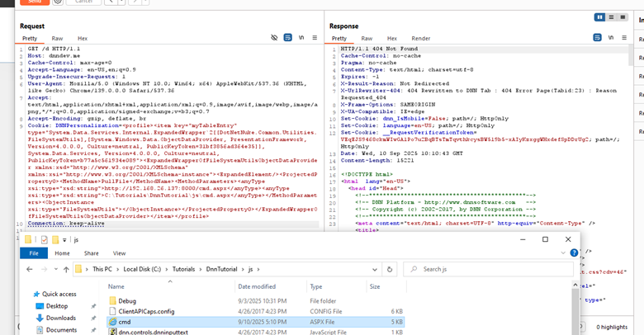Open Documents in navigation pane
Screen dimensions: 644x335
coord(61,330)
